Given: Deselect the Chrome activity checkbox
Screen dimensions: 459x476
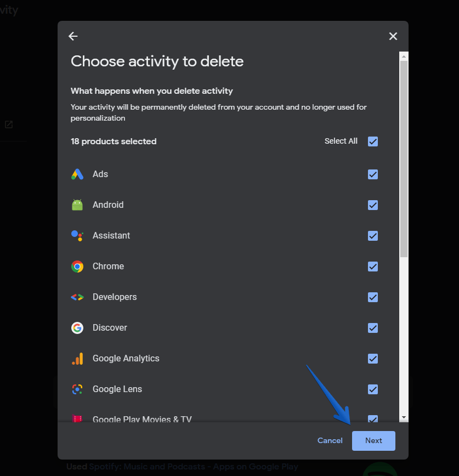Looking at the screenshot, I should tap(373, 267).
